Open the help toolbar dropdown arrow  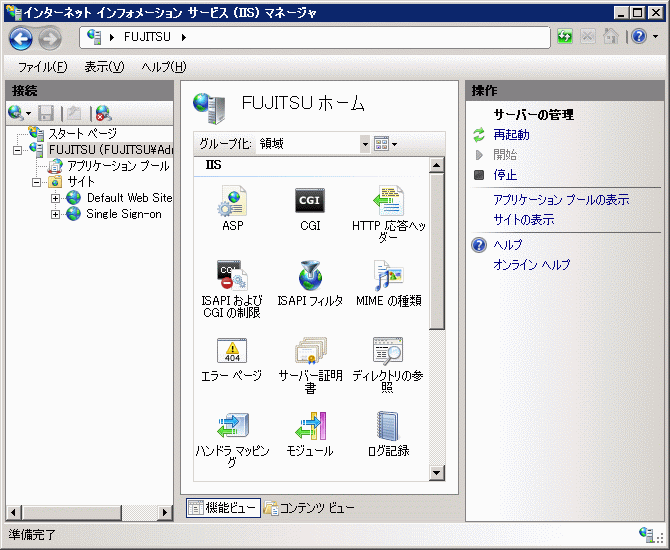tap(655, 37)
